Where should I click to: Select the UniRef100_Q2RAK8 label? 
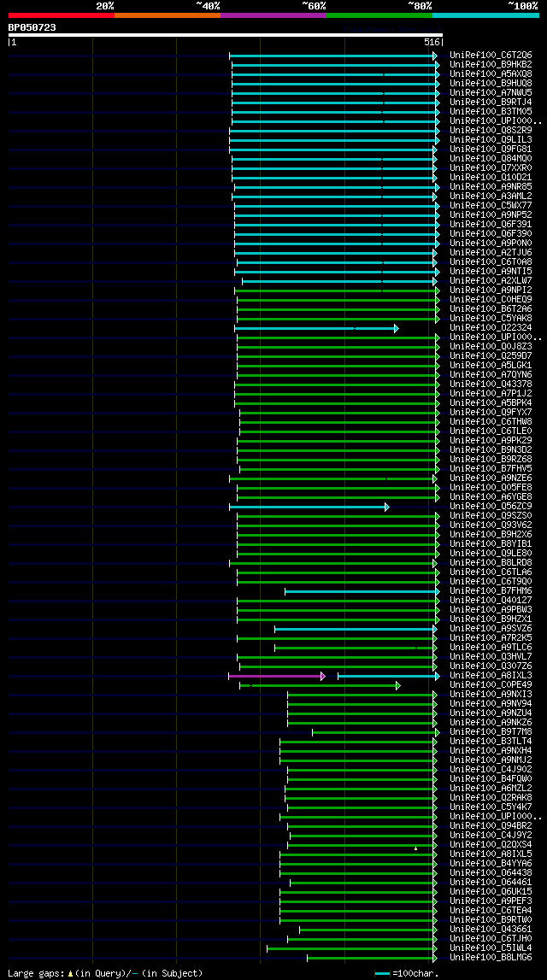coord(491,798)
